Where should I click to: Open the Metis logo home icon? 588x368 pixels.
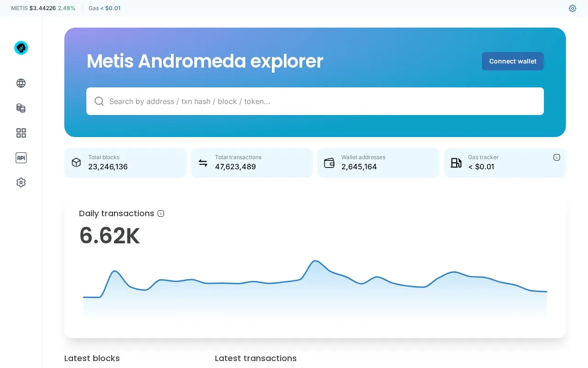[21, 48]
